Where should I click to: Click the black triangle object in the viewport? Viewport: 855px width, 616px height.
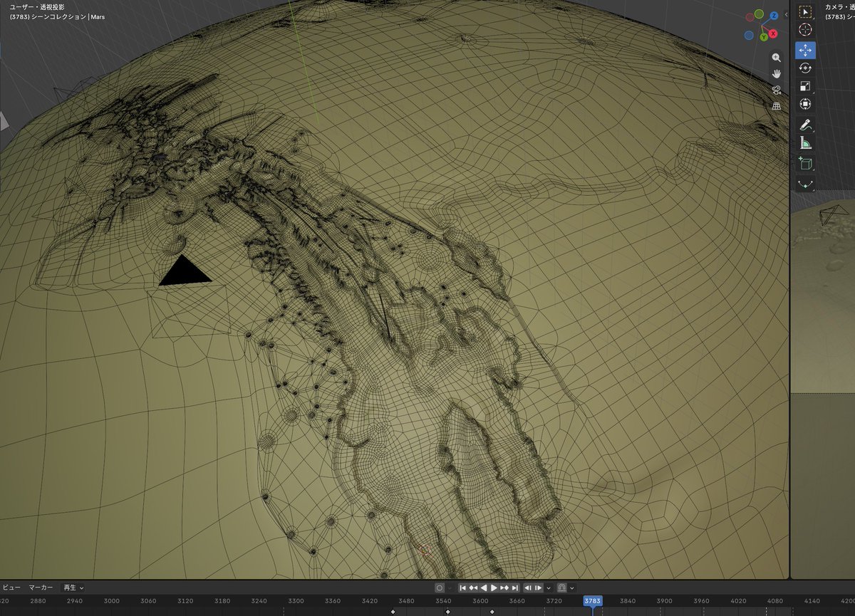pyautogui.click(x=184, y=271)
